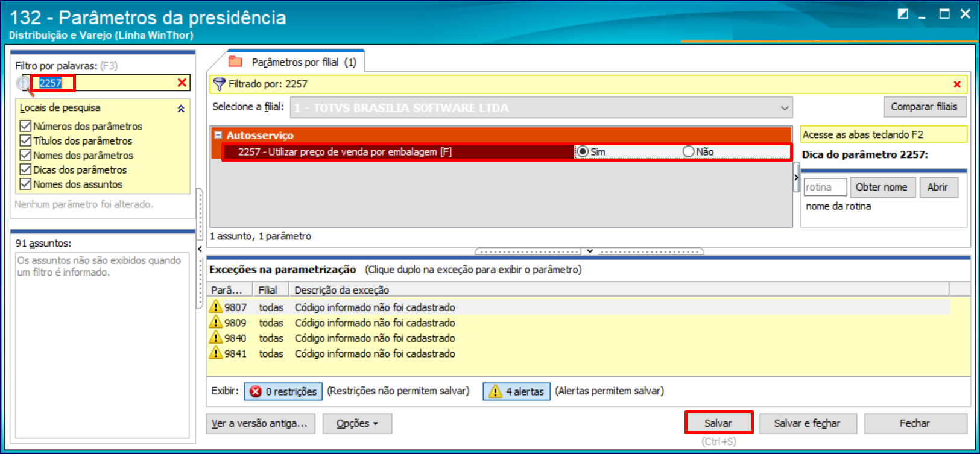Expand the tip panel side arrow
The image size is (980, 454).
(x=796, y=177)
